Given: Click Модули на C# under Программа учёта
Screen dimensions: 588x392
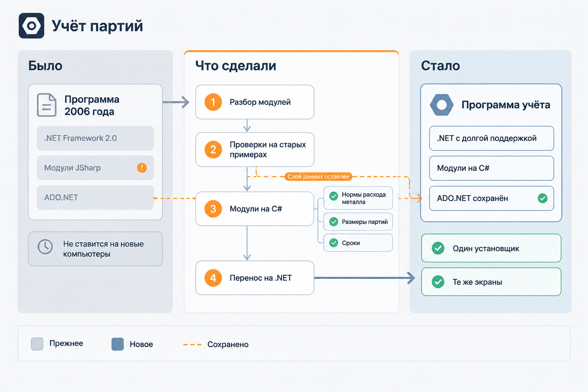Looking at the screenshot, I should tap(463, 168).
